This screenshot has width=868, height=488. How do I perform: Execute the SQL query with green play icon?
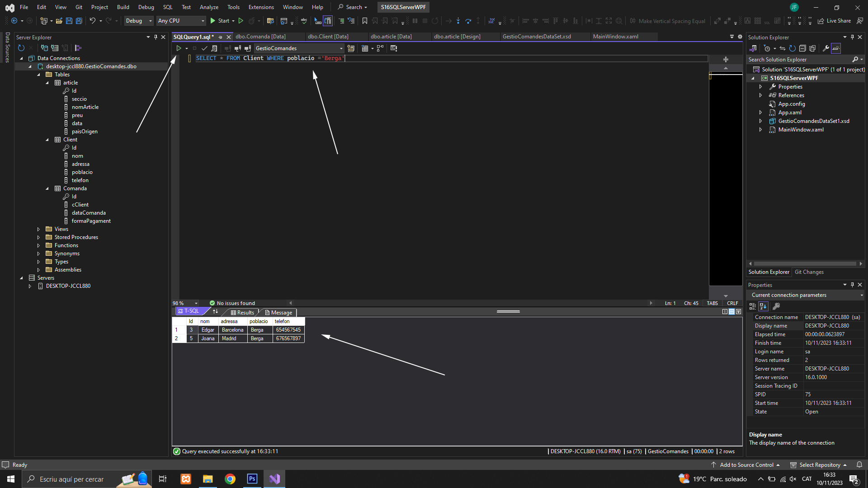(x=179, y=48)
